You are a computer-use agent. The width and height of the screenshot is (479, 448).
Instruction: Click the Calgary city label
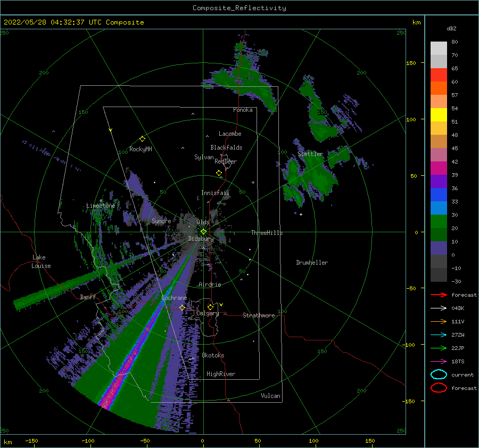[208, 313]
